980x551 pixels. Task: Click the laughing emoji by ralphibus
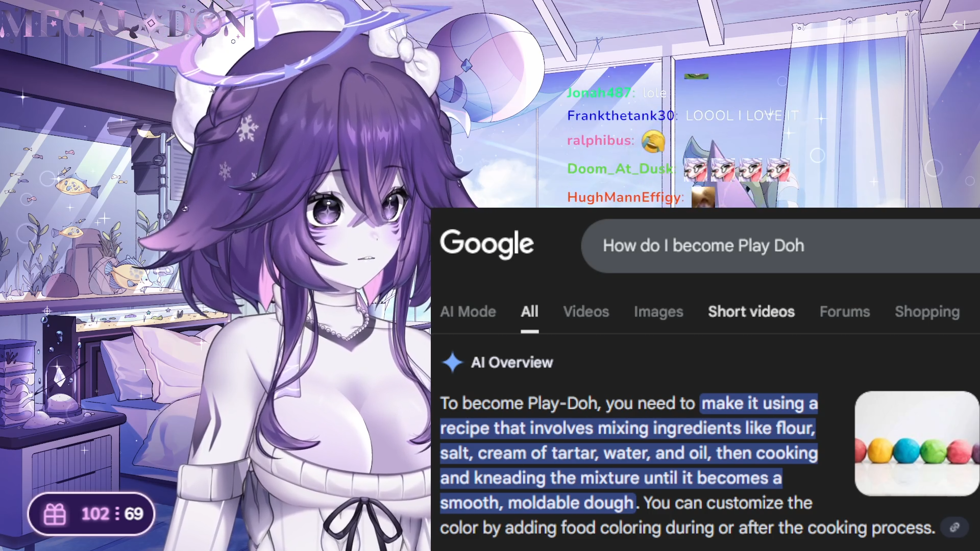click(653, 141)
